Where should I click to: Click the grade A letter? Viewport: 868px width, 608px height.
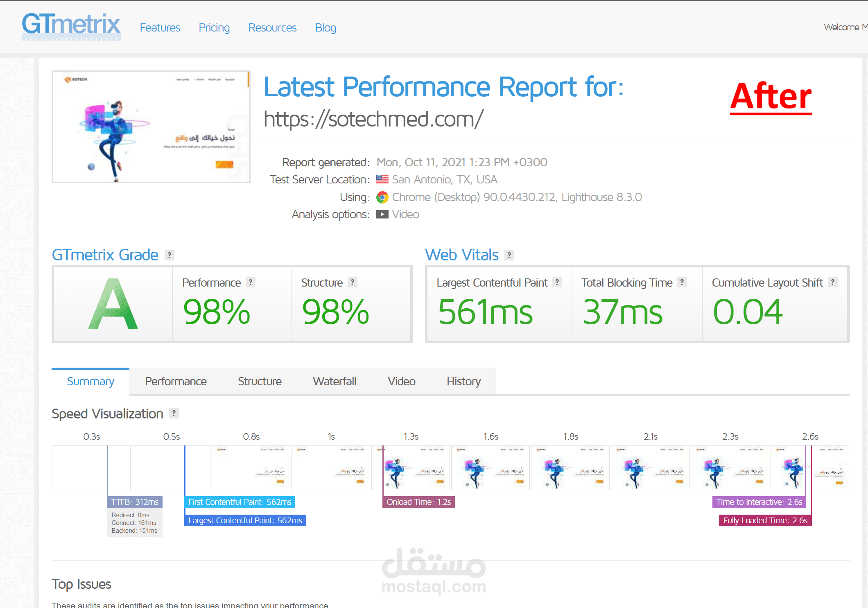click(x=113, y=304)
